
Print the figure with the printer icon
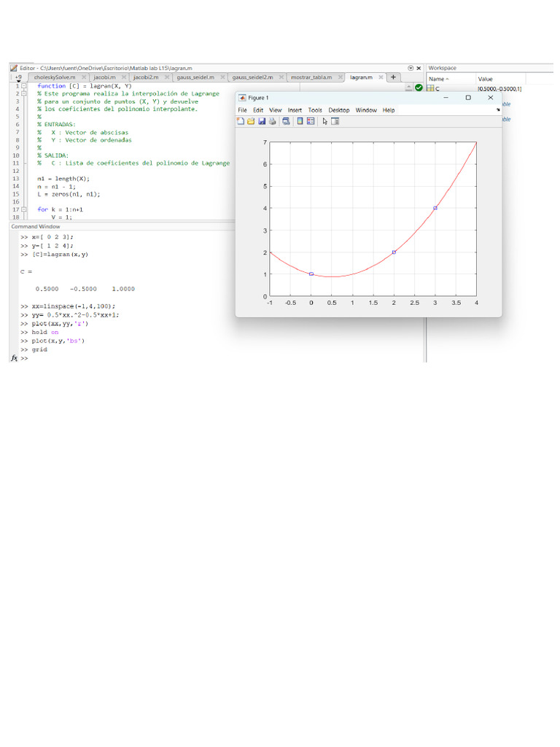272,121
